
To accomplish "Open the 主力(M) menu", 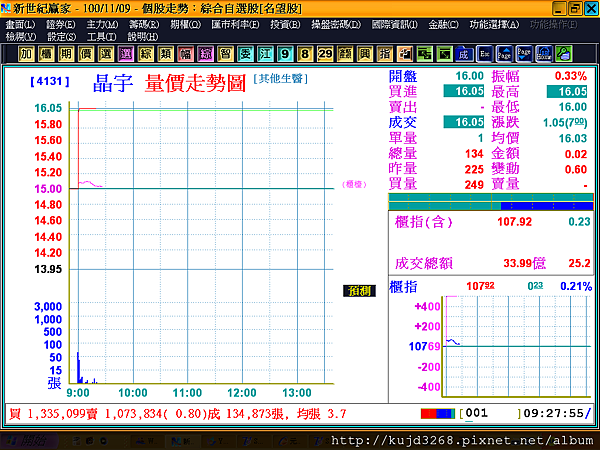I will click(x=102, y=25).
